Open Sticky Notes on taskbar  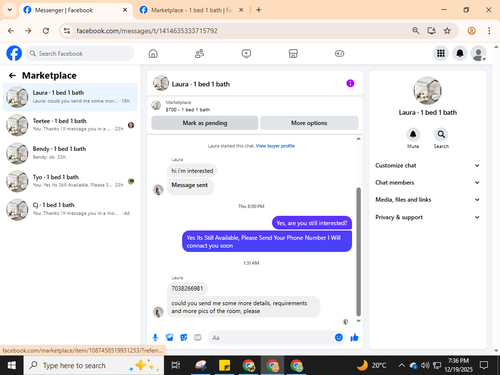coord(224,366)
